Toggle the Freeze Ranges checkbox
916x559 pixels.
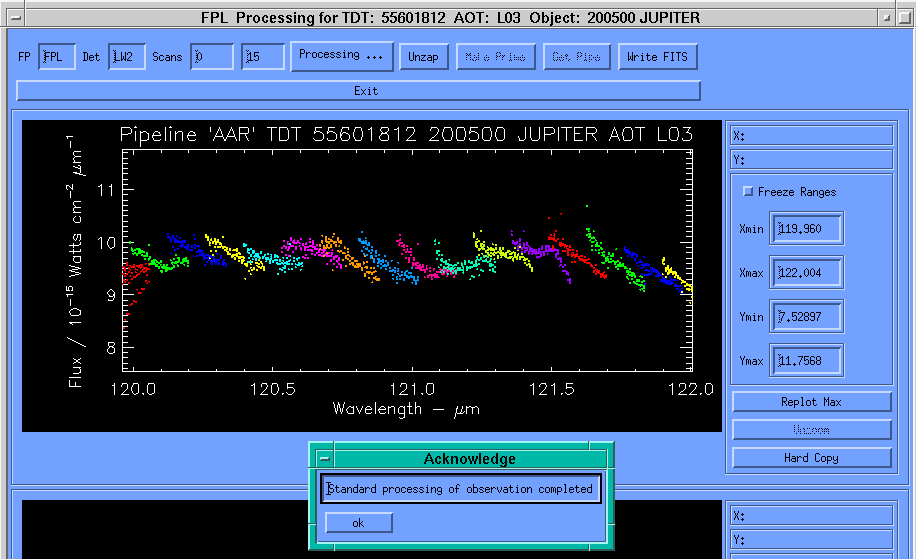748,191
